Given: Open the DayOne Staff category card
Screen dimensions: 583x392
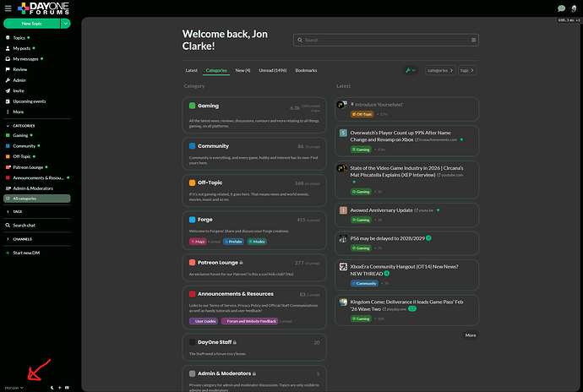Looking at the screenshot, I should click(x=254, y=347).
